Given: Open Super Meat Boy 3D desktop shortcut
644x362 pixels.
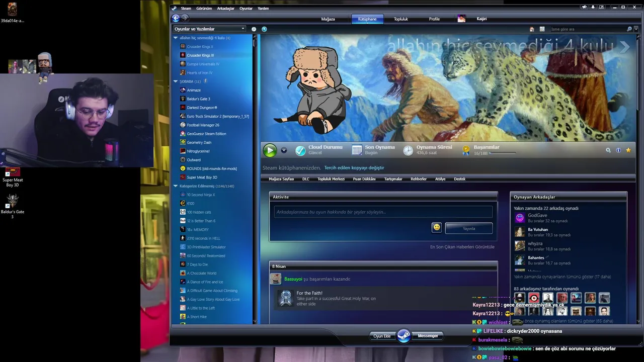Looking at the screenshot, I should pos(13,176).
